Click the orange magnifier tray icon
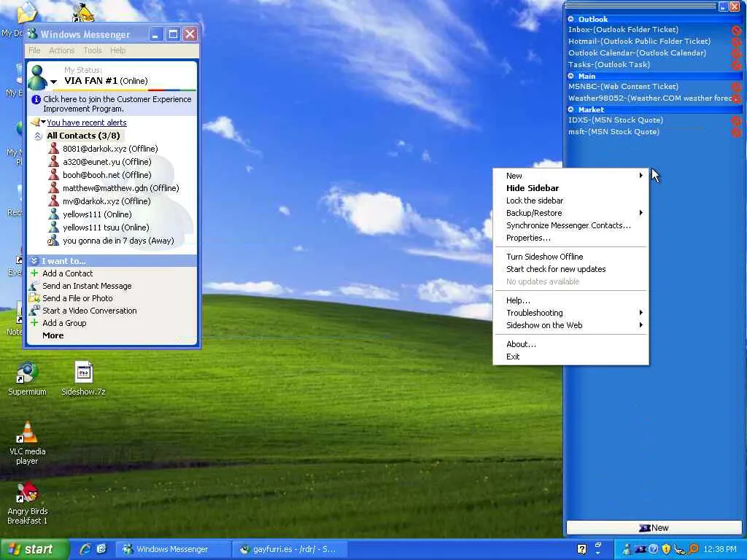The height and width of the screenshot is (560, 747). click(693, 549)
